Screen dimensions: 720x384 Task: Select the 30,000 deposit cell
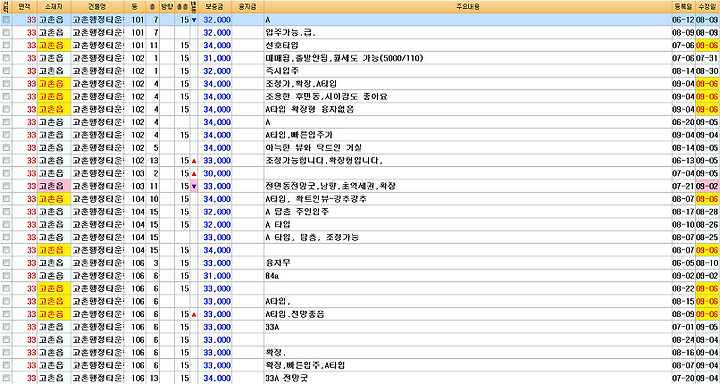click(x=214, y=174)
